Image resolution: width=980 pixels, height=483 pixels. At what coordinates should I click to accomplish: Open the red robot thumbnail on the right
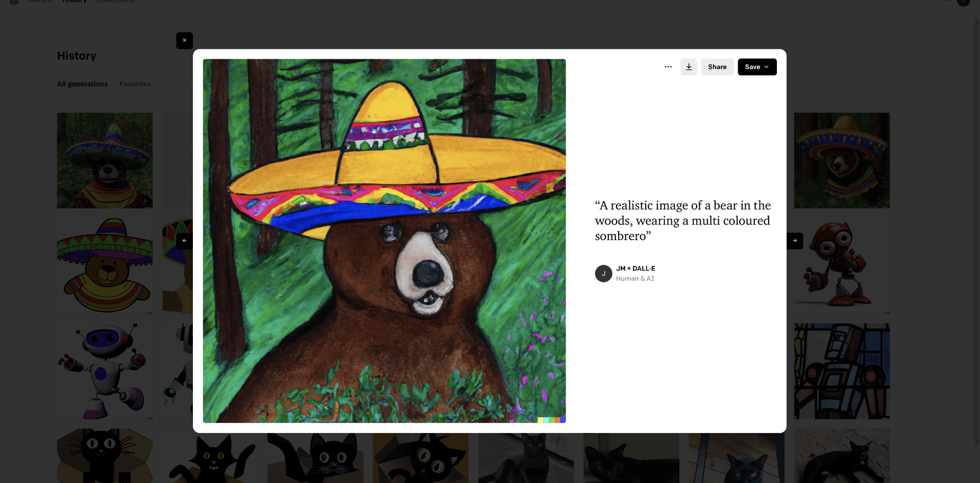[842, 265]
